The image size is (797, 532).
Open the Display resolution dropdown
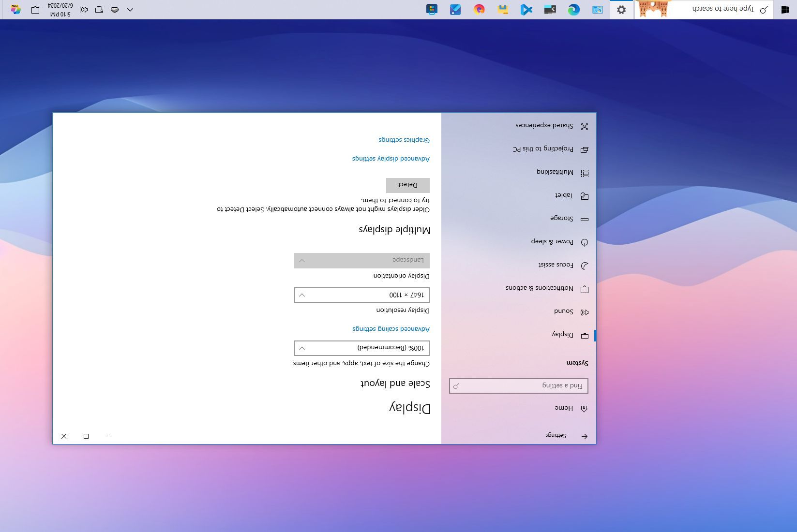click(x=361, y=295)
